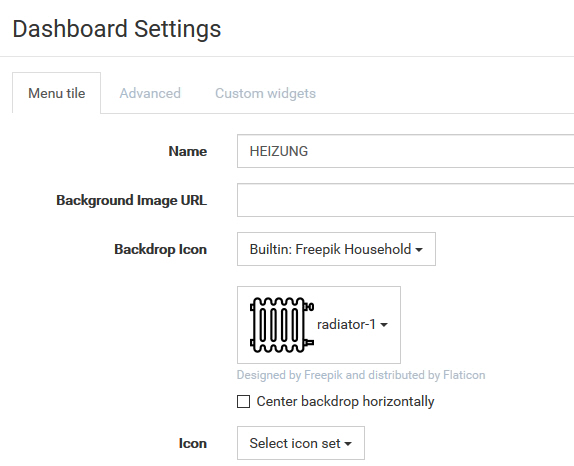
Task: Click the Name field containing HEIZUNG
Action: (x=405, y=151)
